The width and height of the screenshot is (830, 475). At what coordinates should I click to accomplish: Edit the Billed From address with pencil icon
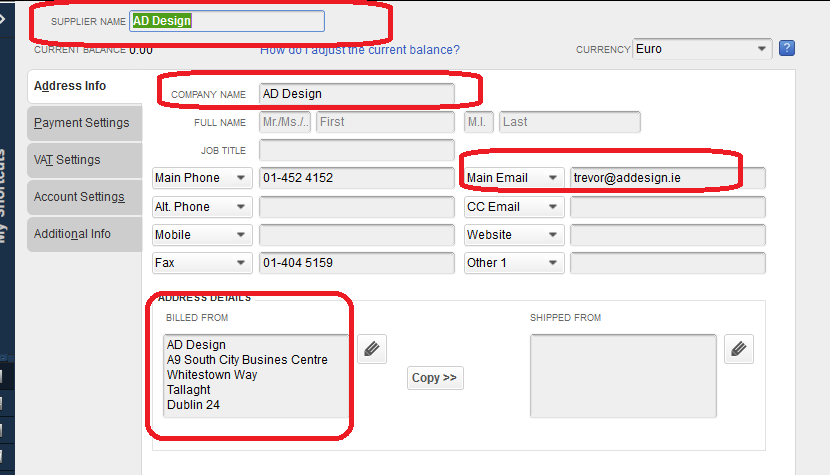click(372, 348)
